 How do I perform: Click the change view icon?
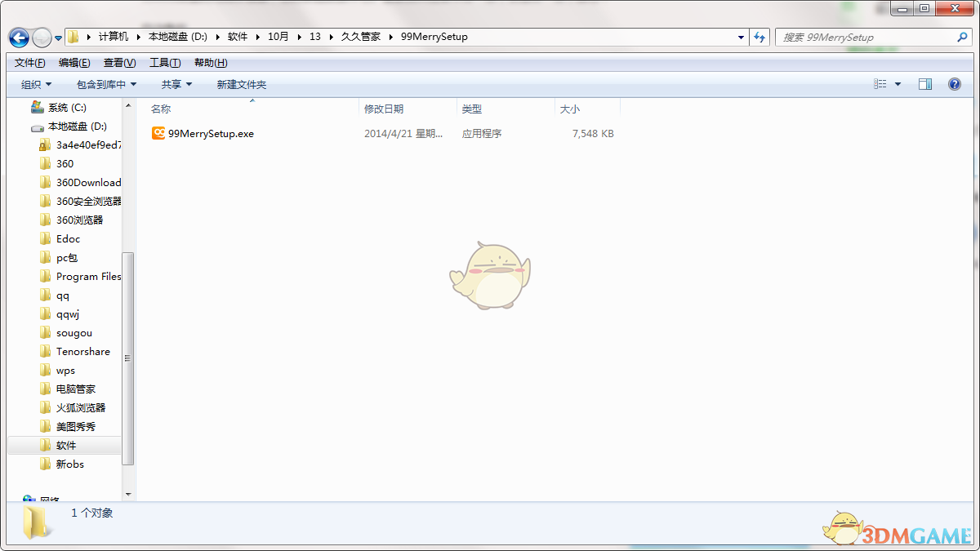(880, 84)
